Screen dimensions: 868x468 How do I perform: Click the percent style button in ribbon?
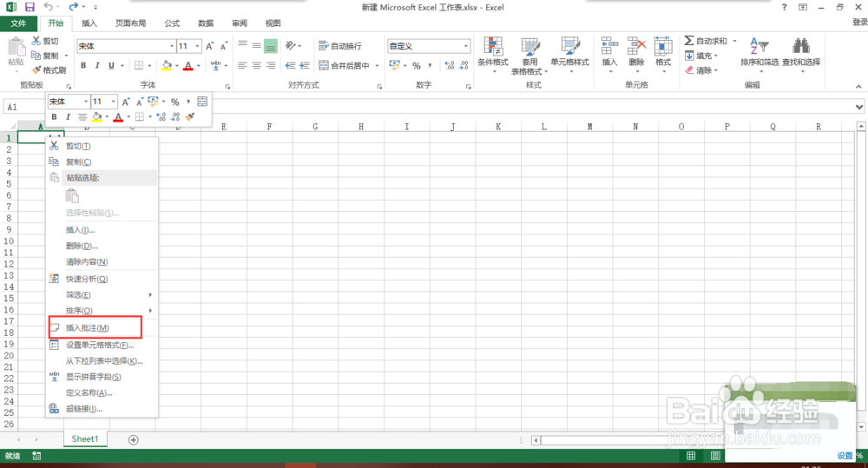pos(417,65)
